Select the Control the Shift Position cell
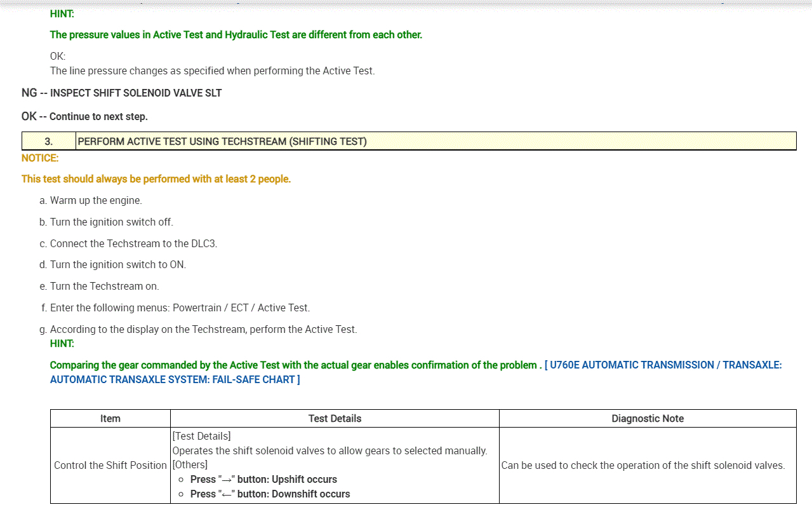 pyautogui.click(x=110, y=466)
